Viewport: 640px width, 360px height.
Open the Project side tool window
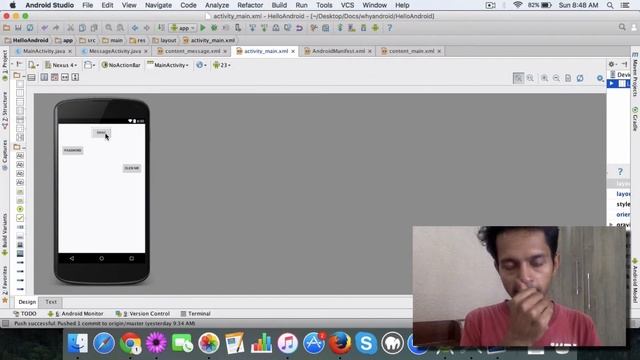5,65
